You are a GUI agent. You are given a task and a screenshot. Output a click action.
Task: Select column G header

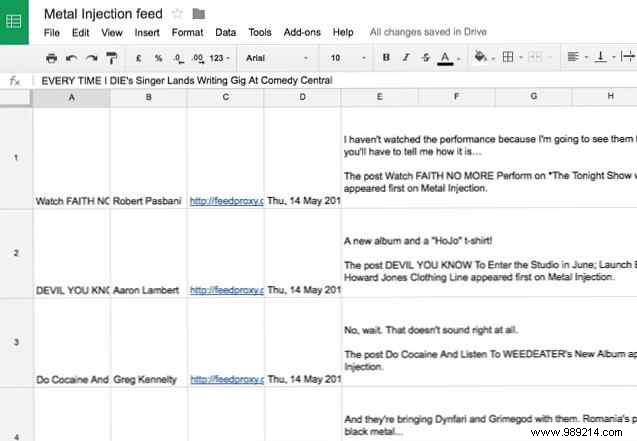(533, 96)
